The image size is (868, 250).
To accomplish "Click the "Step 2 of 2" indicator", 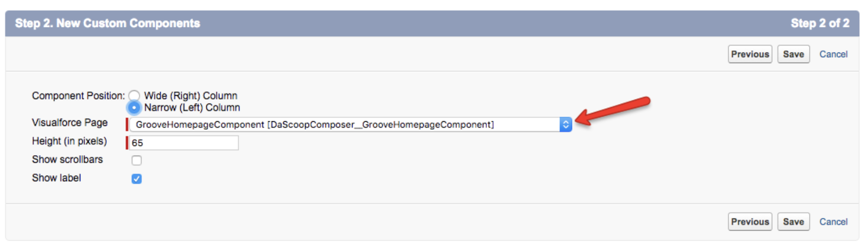I will pos(820,23).
